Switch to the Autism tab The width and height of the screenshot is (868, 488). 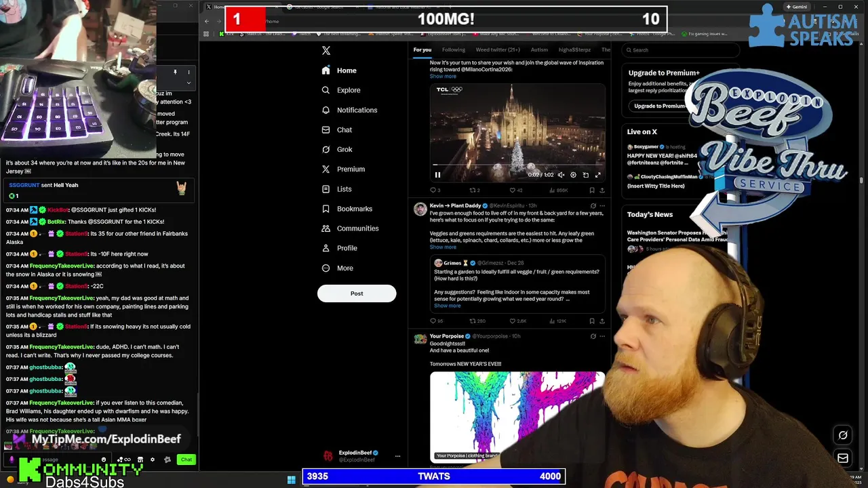coord(539,49)
